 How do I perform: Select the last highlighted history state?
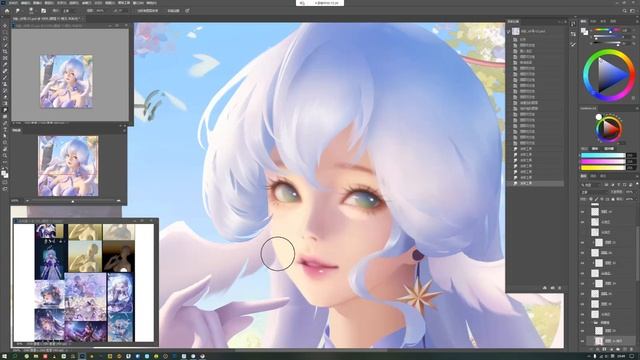coord(536,184)
